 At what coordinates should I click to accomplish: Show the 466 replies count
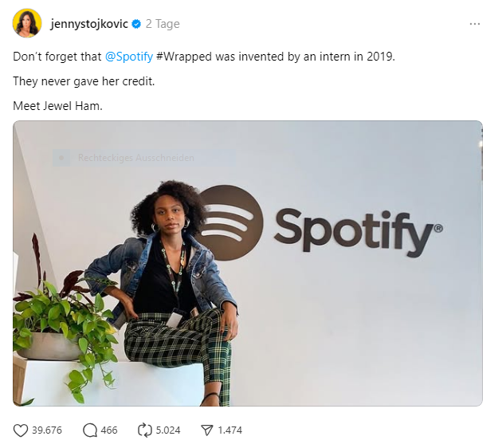pos(109,430)
